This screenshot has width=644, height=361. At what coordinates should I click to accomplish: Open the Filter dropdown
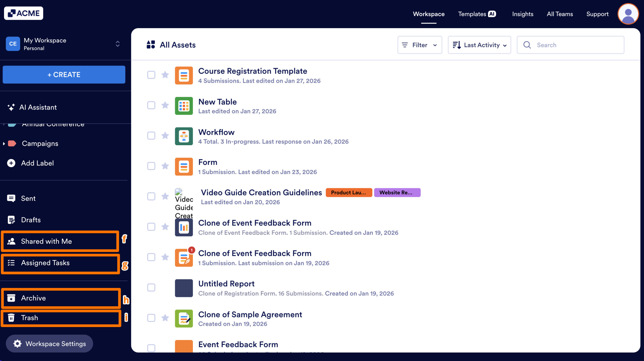420,45
